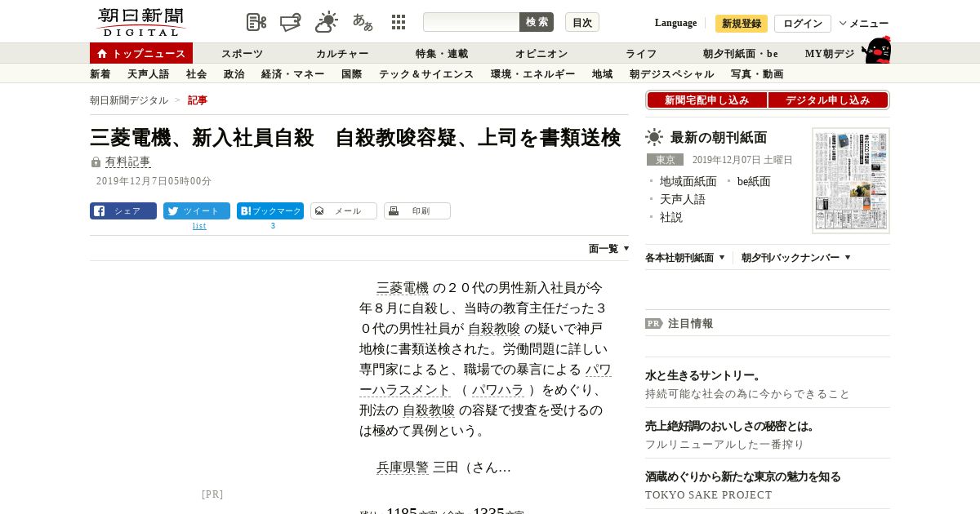Viewport: 980px width, 514px height.
Task: Click 朝日新聞デジタル breadcrumb link
Action: pos(129,100)
